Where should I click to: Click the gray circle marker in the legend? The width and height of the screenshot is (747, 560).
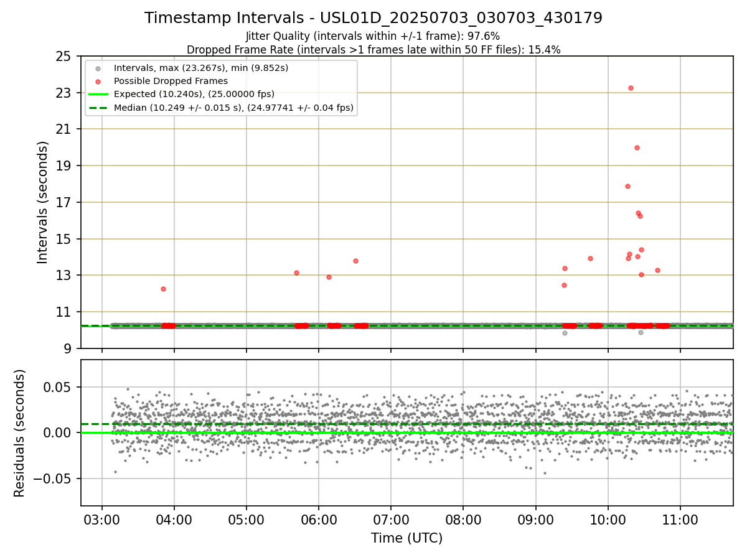pyautogui.click(x=98, y=68)
